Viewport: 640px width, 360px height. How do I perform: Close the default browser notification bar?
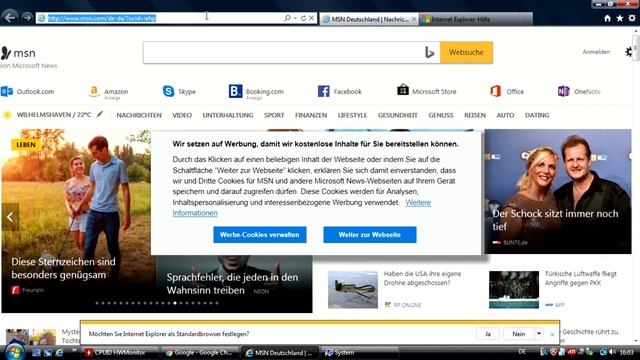tap(552, 334)
